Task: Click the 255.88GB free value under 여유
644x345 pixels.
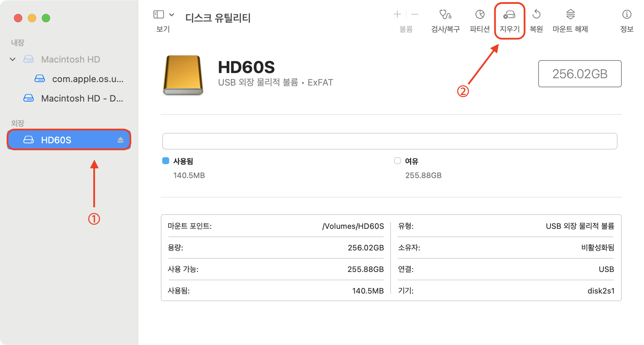Action: click(x=423, y=175)
